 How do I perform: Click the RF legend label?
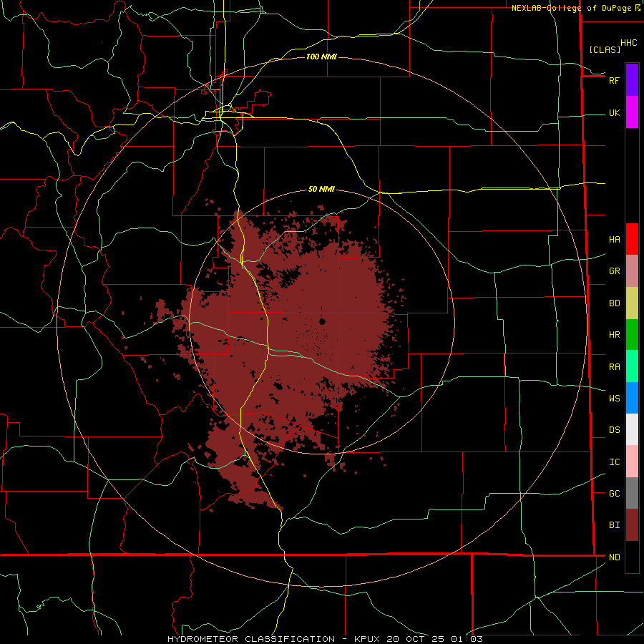pos(614,80)
